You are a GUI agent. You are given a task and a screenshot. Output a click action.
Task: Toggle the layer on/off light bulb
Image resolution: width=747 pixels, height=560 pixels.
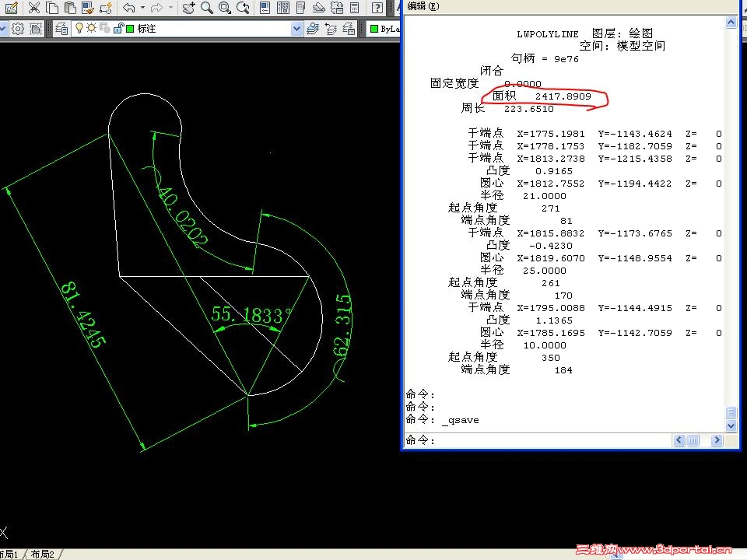click(x=79, y=28)
